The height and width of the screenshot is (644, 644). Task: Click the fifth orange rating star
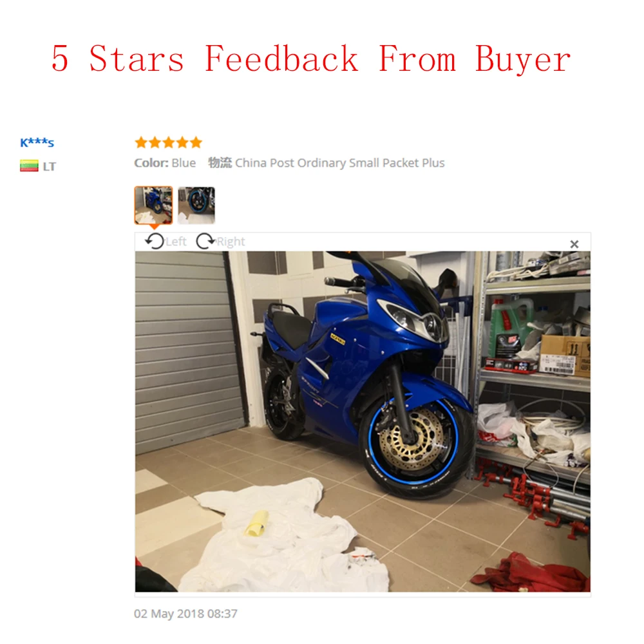pos(196,142)
